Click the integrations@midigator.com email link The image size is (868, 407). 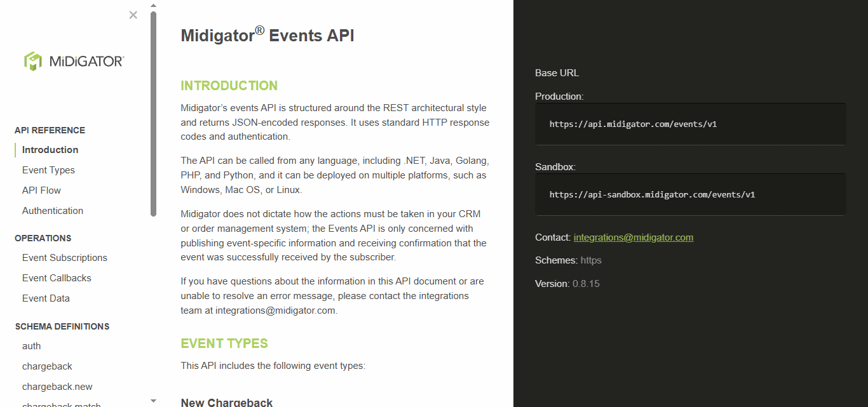634,237
